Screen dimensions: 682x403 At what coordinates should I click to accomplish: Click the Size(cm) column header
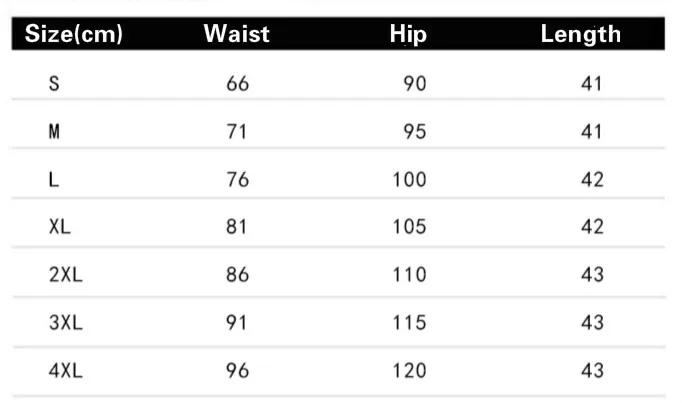(x=74, y=33)
